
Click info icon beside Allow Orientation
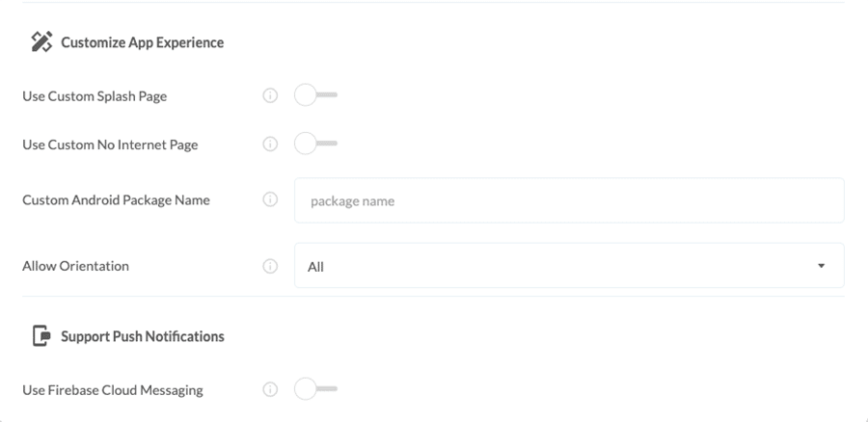click(270, 266)
